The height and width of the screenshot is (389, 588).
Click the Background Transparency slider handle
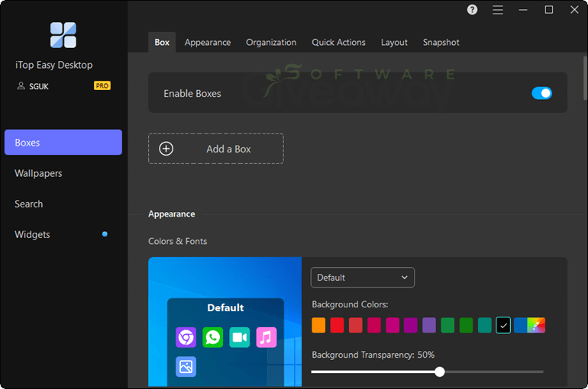coord(440,371)
